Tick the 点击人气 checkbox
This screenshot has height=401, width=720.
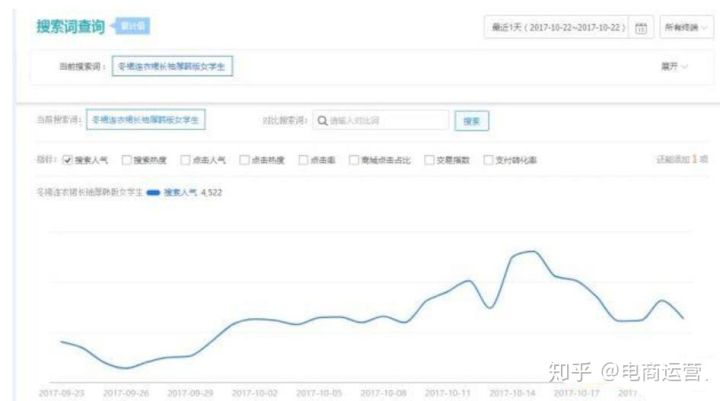tap(185, 159)
